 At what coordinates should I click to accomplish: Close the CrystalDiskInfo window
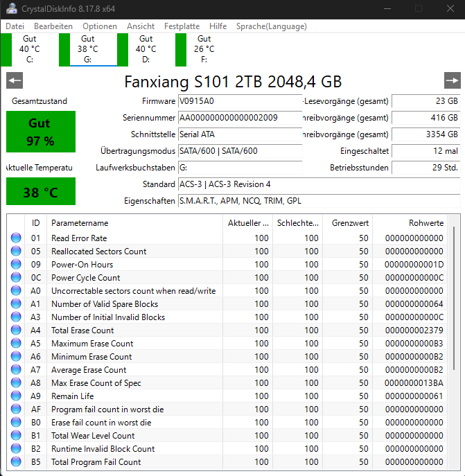(450, 8)
